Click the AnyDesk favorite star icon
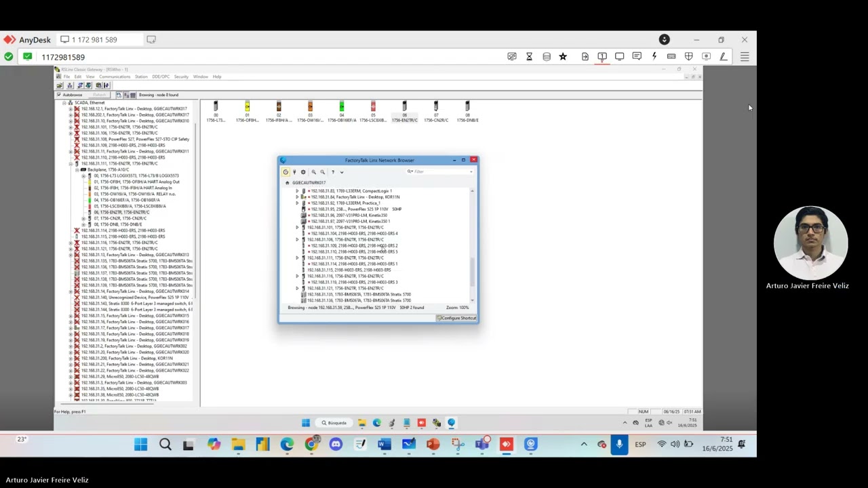868x488 pixels. pos(563,57)
